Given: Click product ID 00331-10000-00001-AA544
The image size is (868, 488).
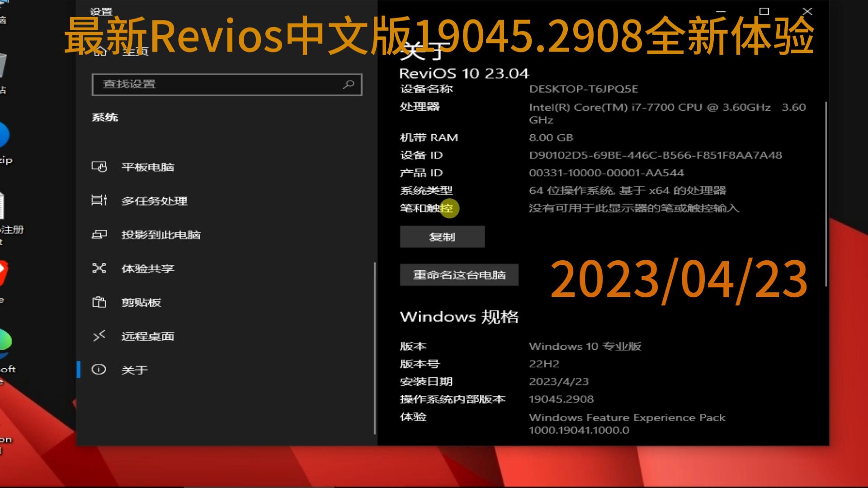Looking at the screenshot, I should pos(606,173).
